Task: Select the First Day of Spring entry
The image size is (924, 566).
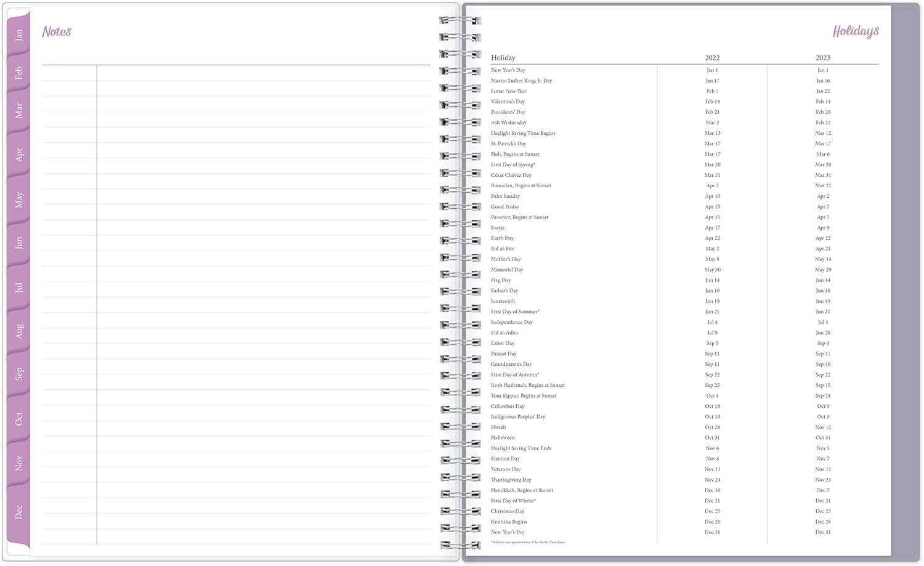Action: point(513,164)
